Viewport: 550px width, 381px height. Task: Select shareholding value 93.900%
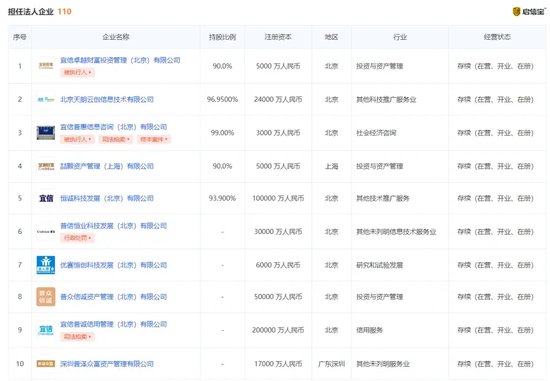(x=222, y=198)
